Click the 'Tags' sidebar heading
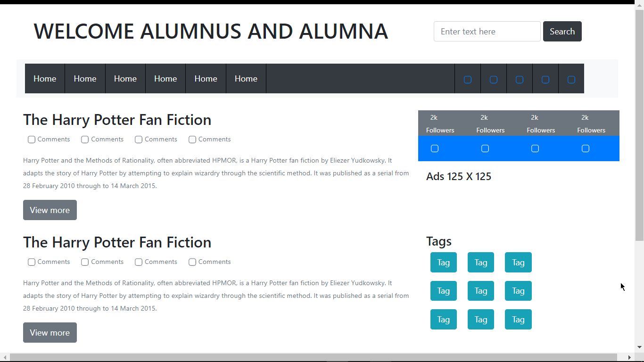Image resolution: width=644 pixels, height=362 pixels. pos(439,241)
